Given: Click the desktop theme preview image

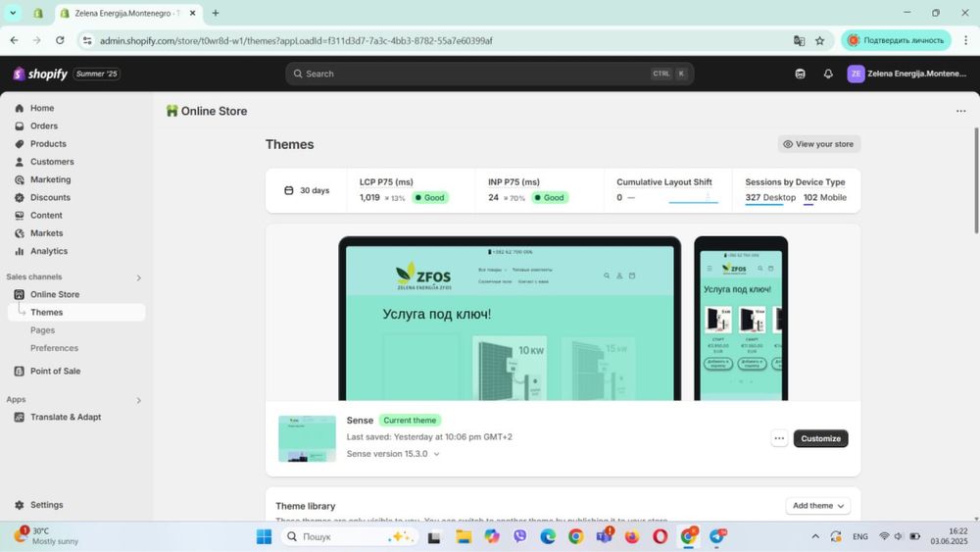Looking at the screenshot, I should [x=510, y=319].
